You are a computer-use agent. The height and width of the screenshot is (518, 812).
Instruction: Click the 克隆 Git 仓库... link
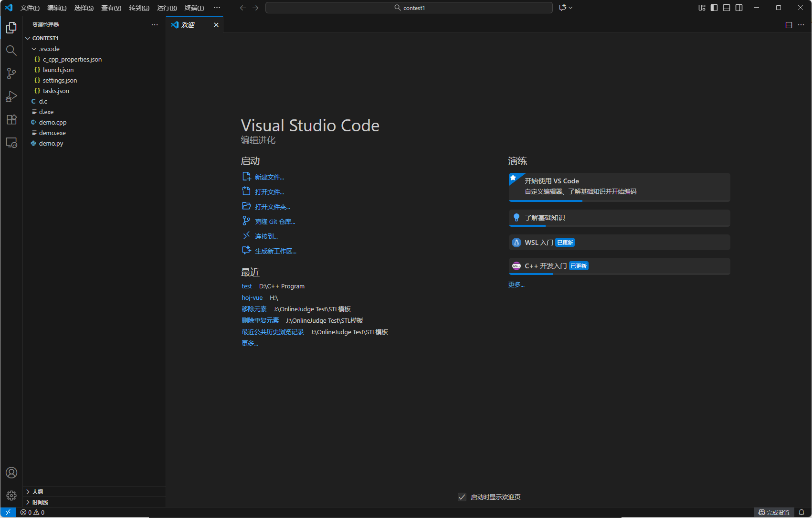[274, 222]
